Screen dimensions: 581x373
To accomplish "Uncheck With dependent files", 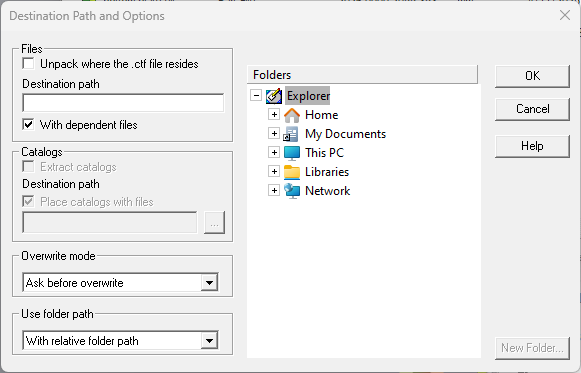I will (29, 124).
